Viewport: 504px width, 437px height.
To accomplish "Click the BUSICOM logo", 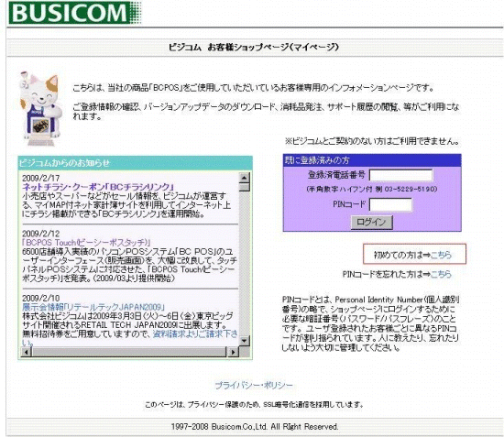I will [x=74, y=13].
